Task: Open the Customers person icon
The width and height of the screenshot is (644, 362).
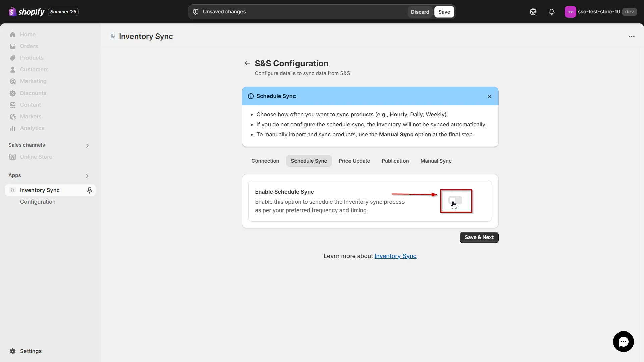Action: click(x=13, y=70)
